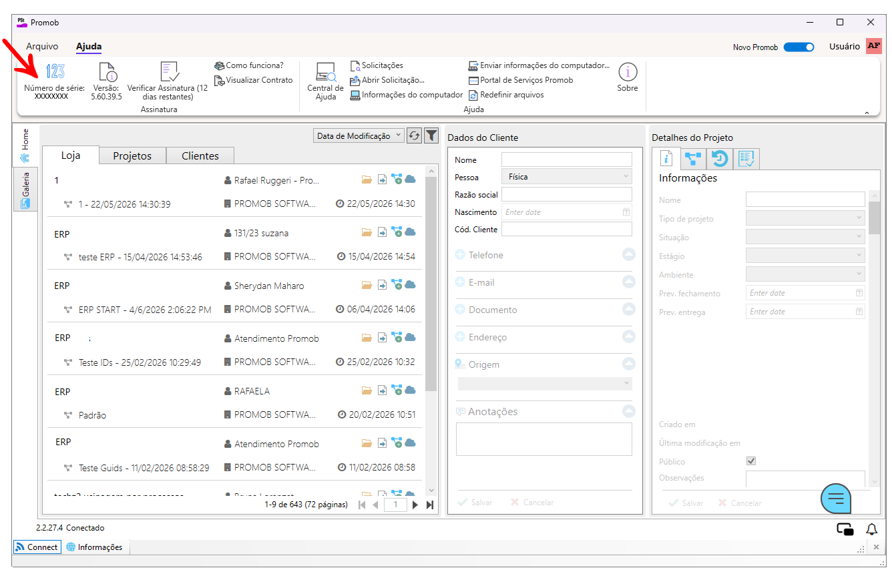892x588 pixels.
Task: Open the Pessoa dropdown showing Física
Action: pyautogui.click(x=566, y=177)
